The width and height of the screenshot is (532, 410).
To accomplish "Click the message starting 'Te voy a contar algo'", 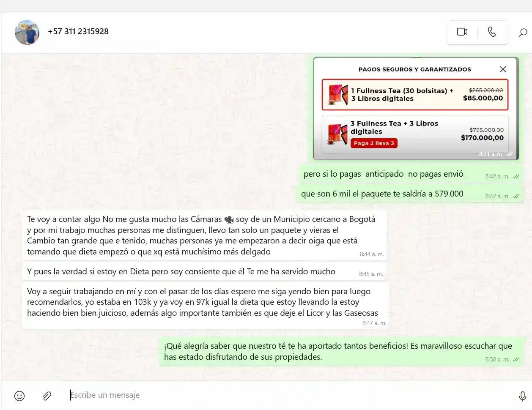I will click(x=201, y=235).
